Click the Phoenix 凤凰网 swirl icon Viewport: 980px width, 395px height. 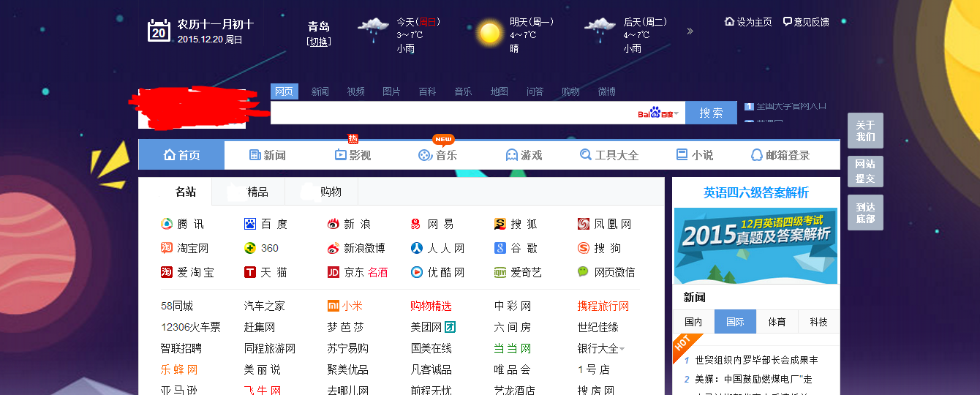click(584, 224)
